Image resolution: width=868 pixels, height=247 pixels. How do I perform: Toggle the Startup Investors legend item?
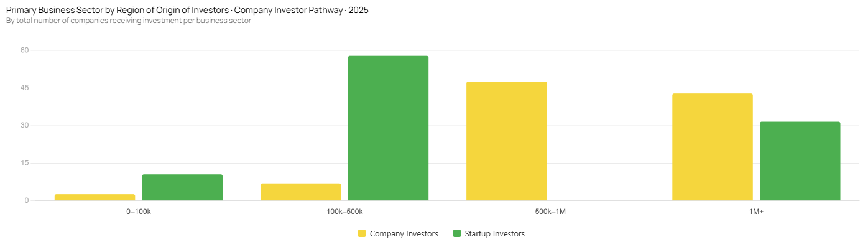click(489, 234)
